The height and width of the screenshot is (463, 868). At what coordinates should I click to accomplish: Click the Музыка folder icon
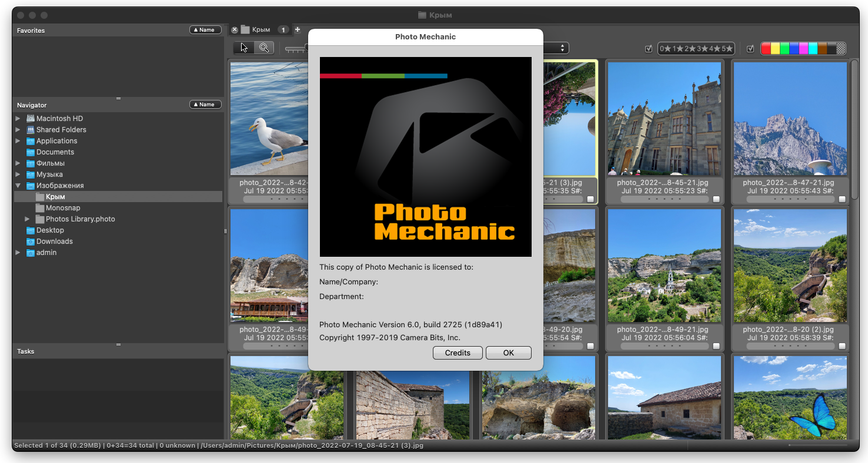coord(31,175)
